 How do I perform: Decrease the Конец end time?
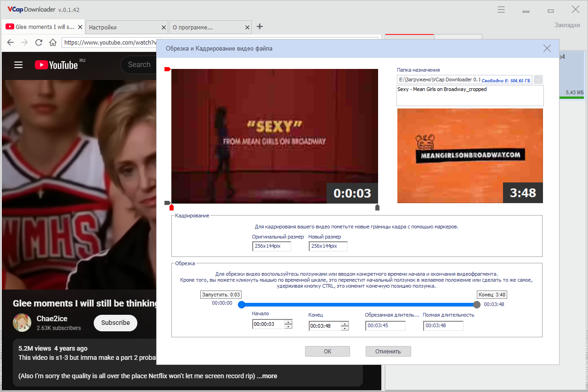[345, 328]
